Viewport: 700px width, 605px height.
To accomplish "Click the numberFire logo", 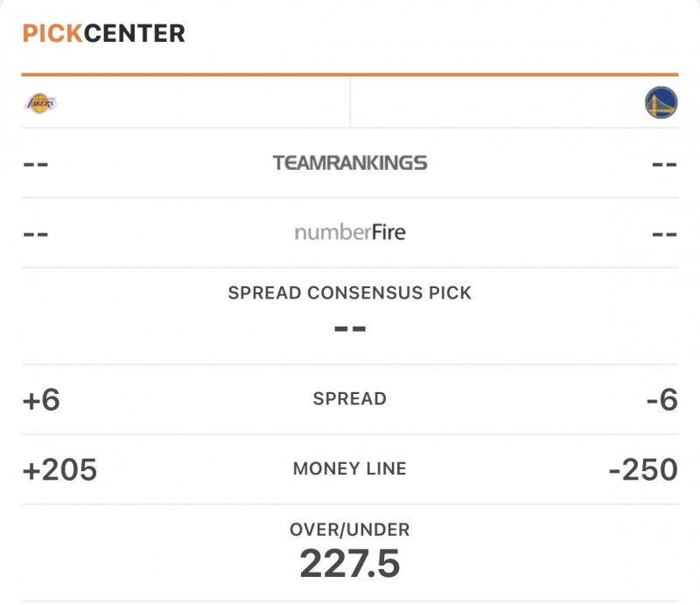I will [350, 233].
